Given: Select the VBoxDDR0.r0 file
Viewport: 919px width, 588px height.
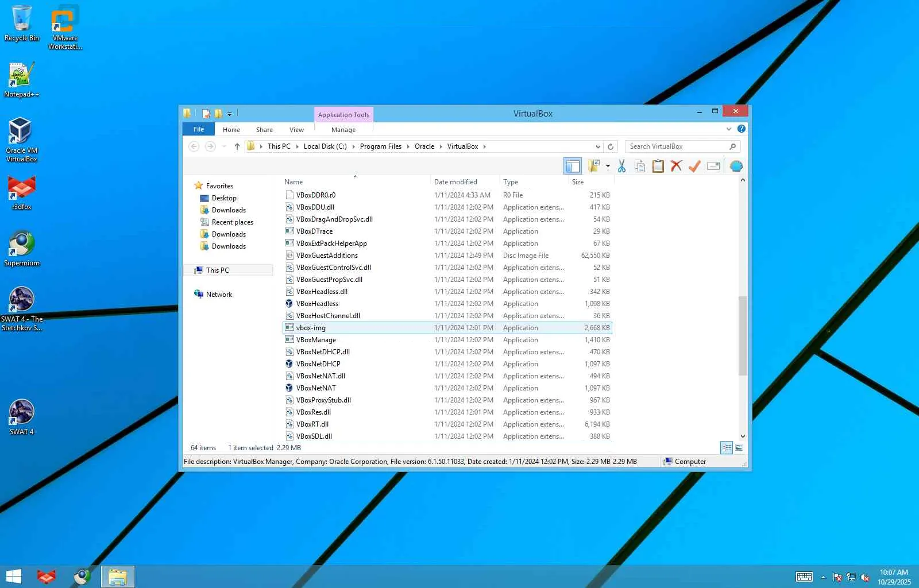Looking at the screenshot, I should click(447, 195).
